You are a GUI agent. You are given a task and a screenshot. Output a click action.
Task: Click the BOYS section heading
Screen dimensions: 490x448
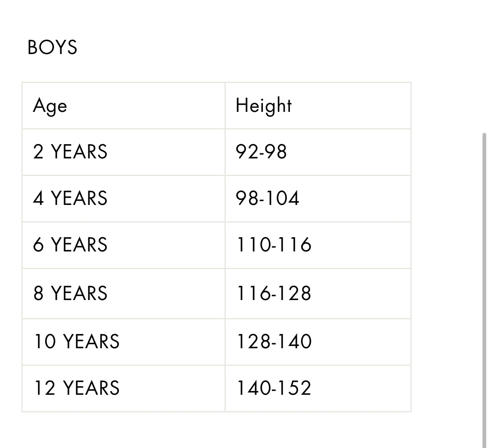pos(52,47)
